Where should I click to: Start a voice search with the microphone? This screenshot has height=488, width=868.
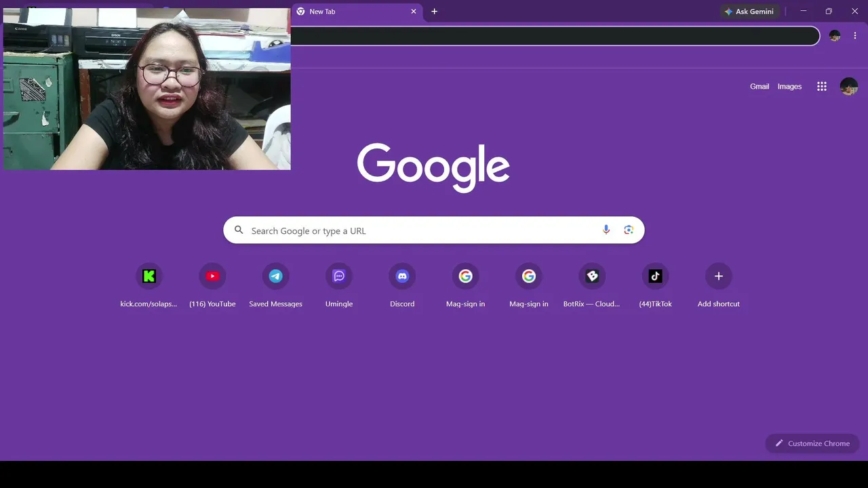606,230
